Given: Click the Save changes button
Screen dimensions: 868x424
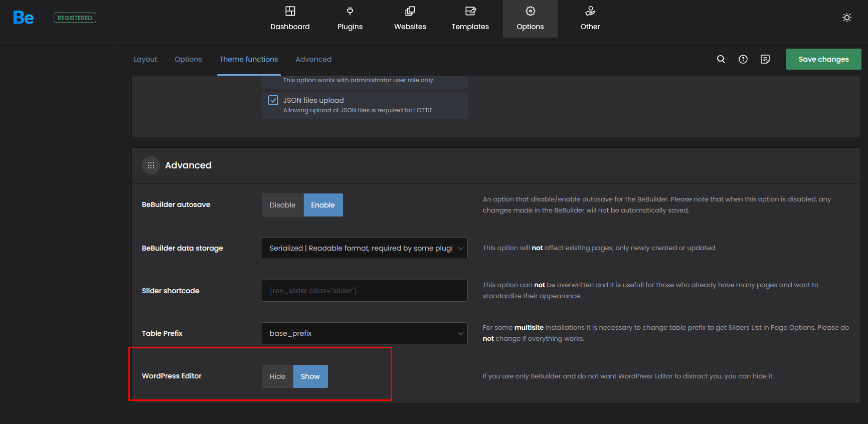Looking at the screenshot, I should (823, 59).
